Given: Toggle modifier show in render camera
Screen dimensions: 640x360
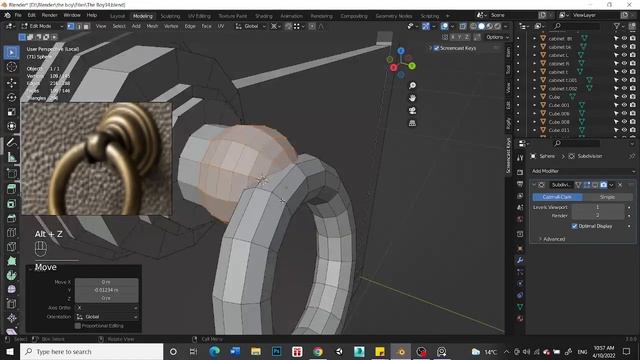Looking at the screenshot, I should 603,185.
